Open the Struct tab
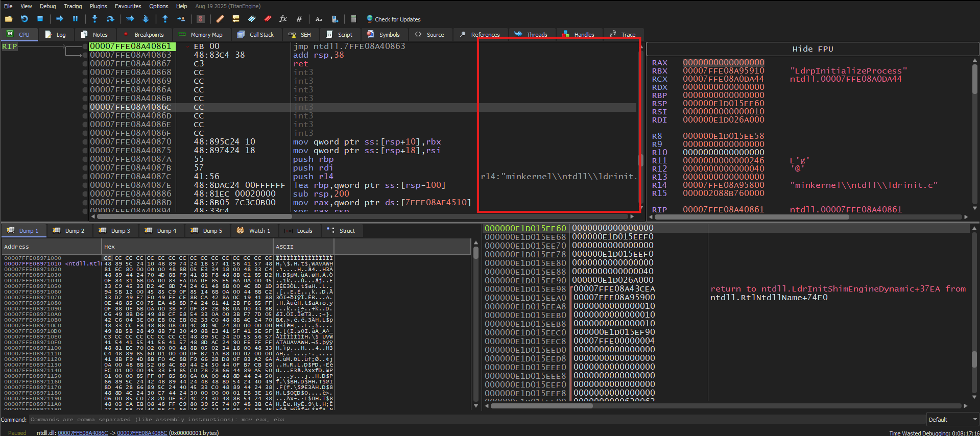The height and width of the screenshot is (436, 980). tap(341, 231)
